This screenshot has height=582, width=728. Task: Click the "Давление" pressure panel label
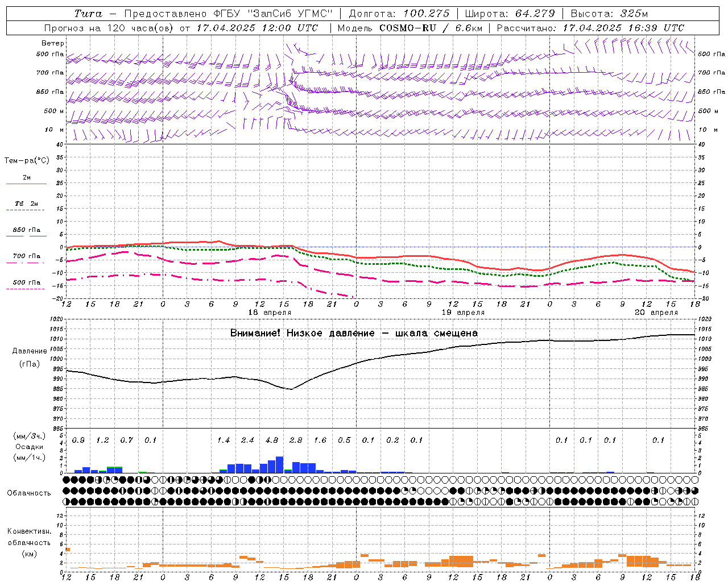click(x=30, y=351)
